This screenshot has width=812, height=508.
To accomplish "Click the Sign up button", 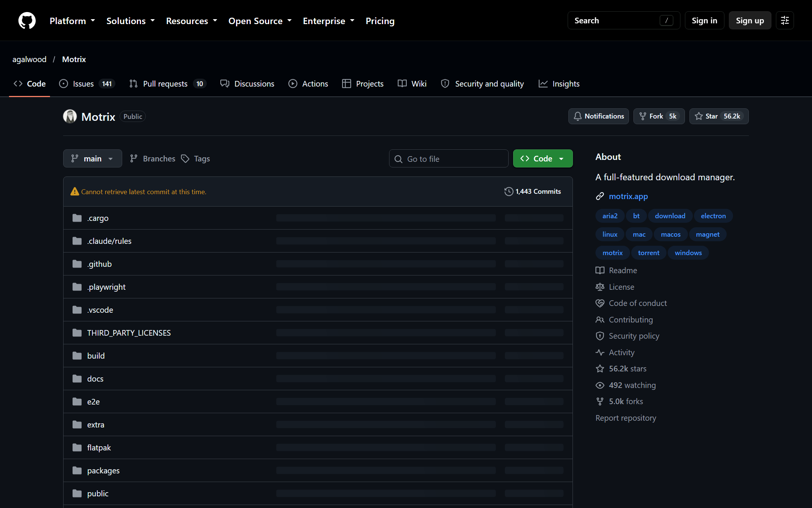I will 750,21.
